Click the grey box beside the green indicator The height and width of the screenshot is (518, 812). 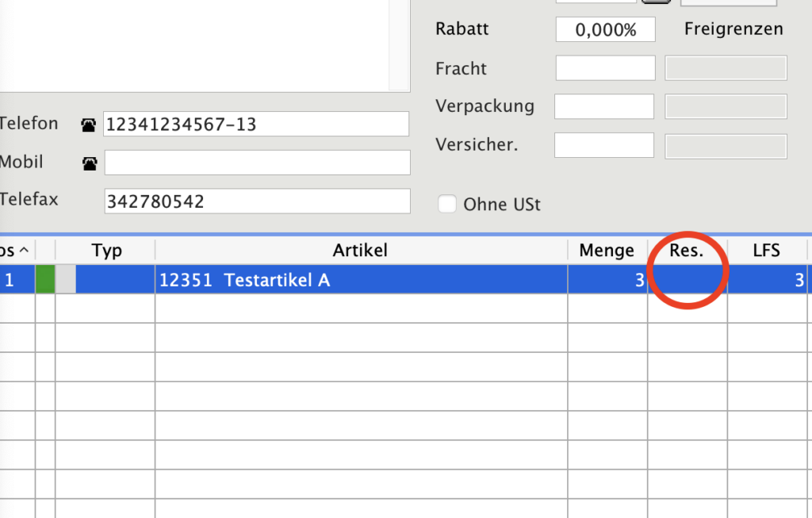pos(66,280)
